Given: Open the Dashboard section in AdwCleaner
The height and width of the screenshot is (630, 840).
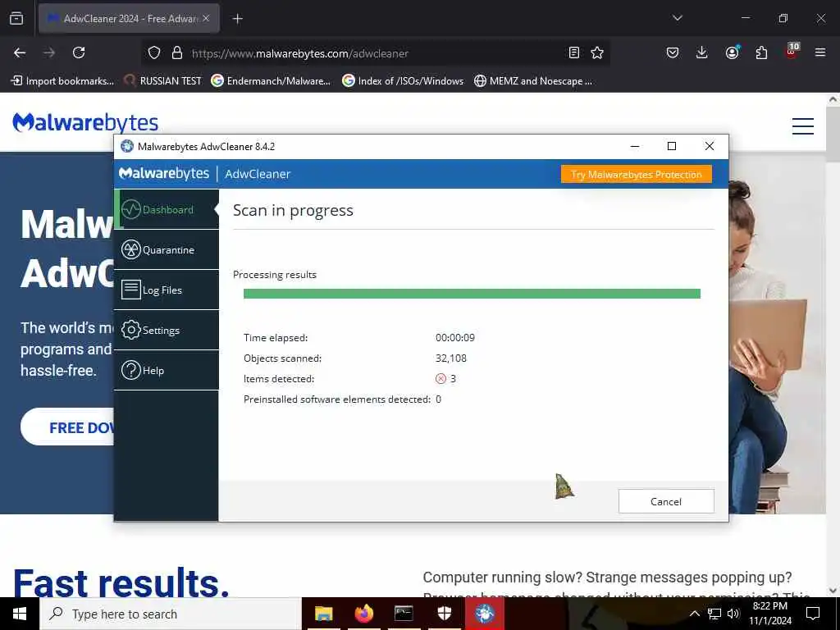Looking at the screenshot, I should tap(167, 209).
